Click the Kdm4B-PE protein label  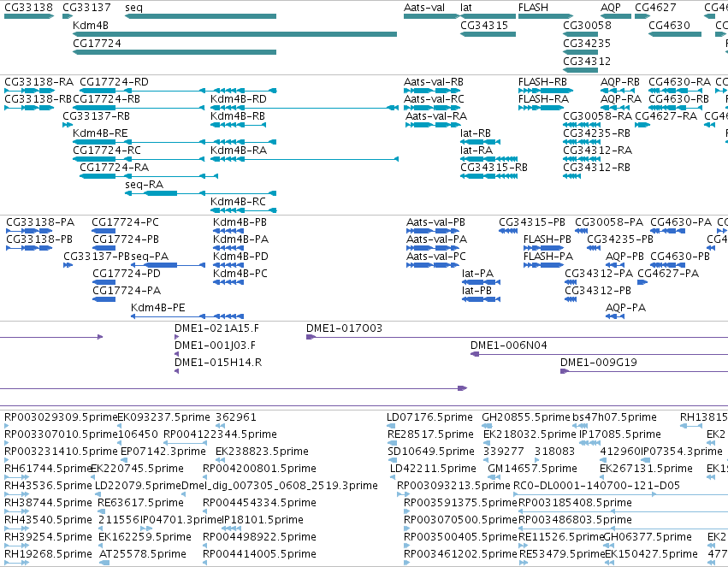coord(158,308)
